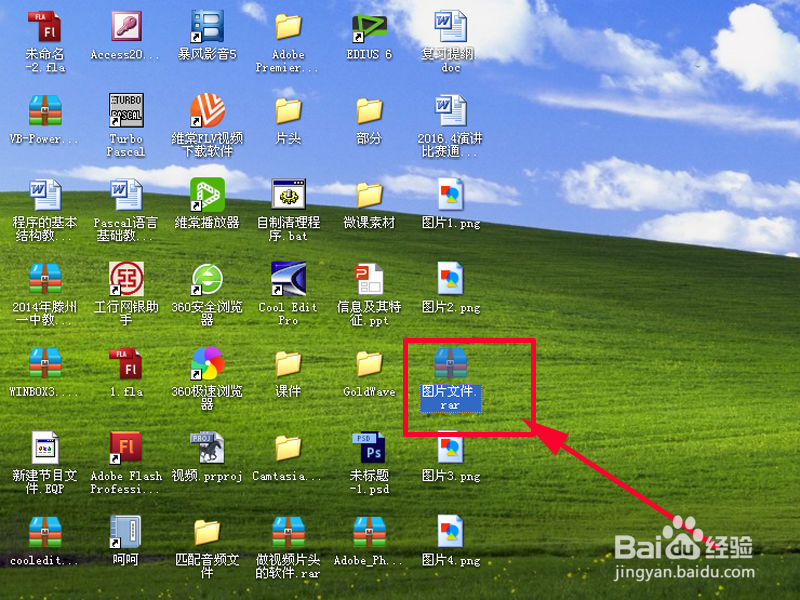
Task: Click the EDIUS 6 shortcut icon
Action: [x=369, y=27]
